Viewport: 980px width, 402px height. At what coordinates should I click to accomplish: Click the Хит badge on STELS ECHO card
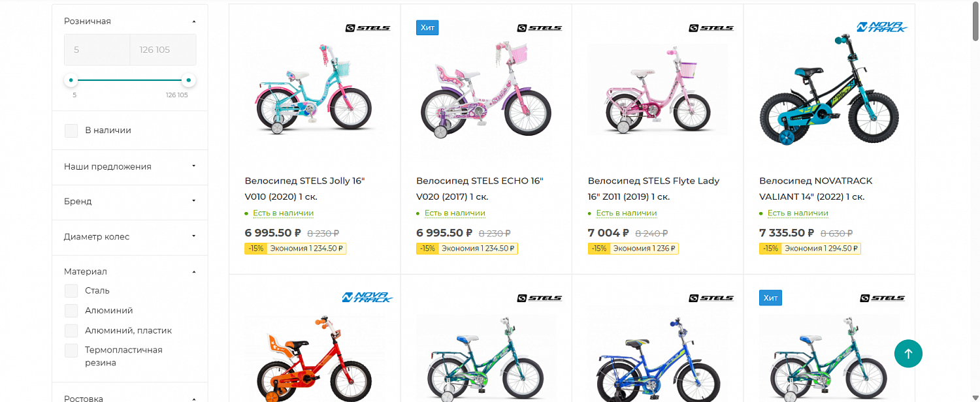point(427,27)
